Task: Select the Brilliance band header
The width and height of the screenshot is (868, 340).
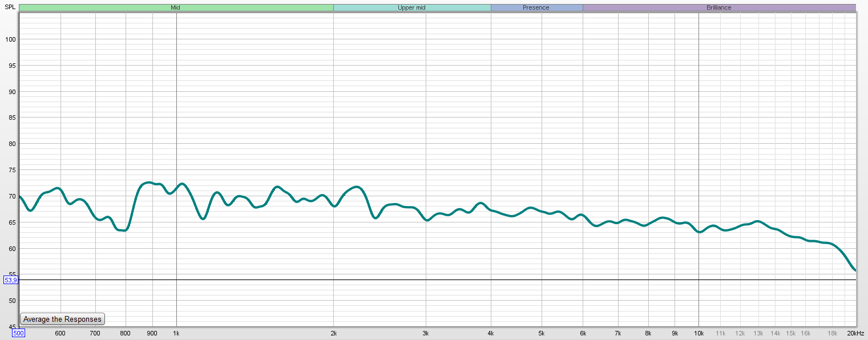Action: coord(718,8)
